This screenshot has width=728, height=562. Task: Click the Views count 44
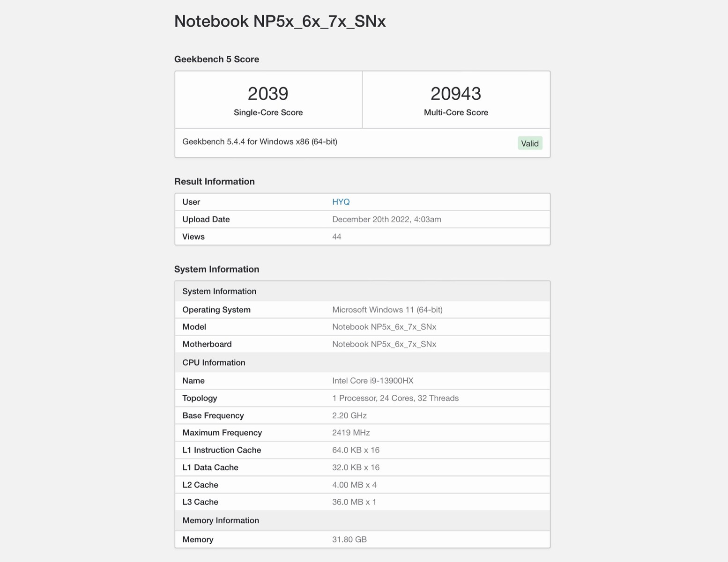pyautogui.click(x=336, y=237)
